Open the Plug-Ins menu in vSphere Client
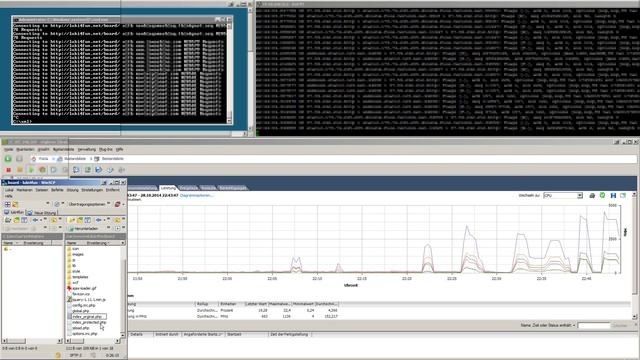Viewport: 640px width, 360px height. pyautogui.click(x=106, y=149)
